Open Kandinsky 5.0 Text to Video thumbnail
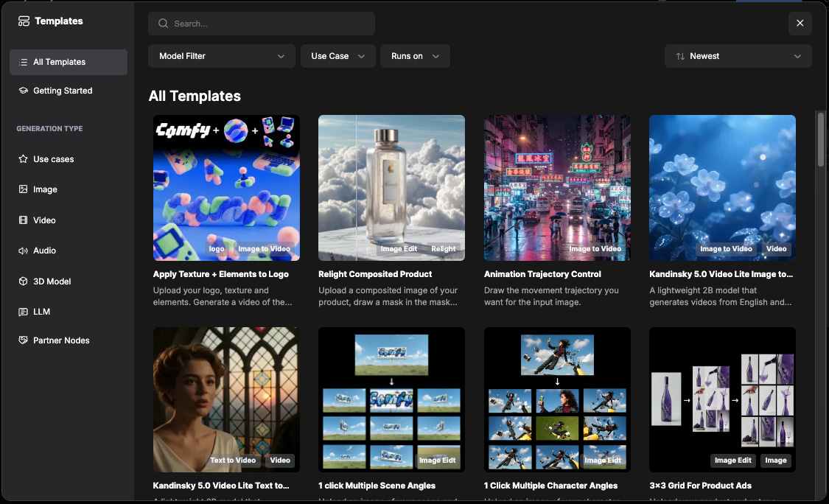829x504 pixels. [x=226, y=399]
